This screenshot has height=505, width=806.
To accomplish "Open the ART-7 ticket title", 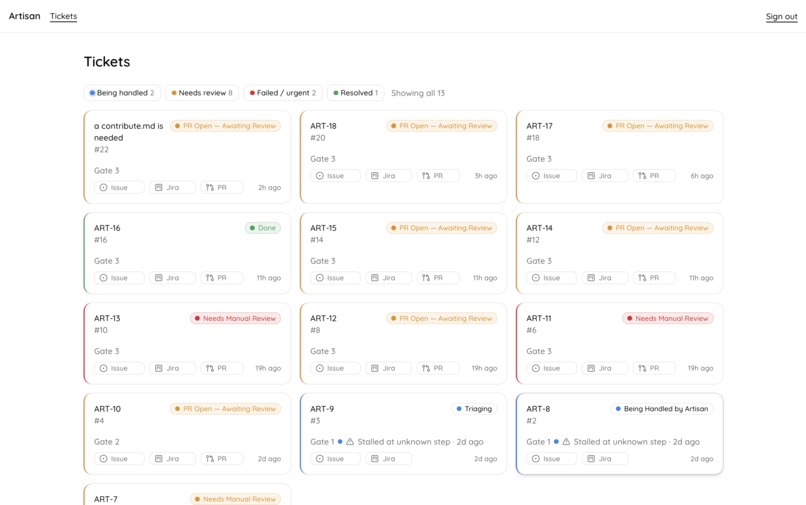I will (x=106, y=499).
